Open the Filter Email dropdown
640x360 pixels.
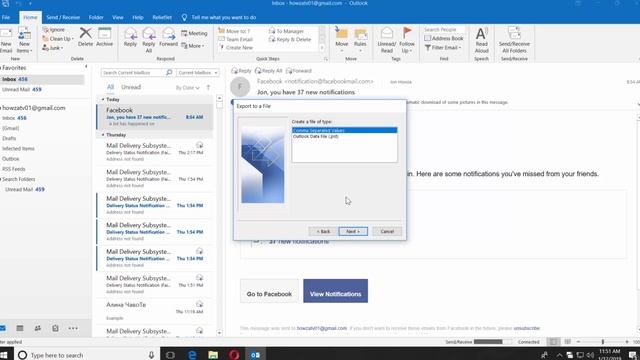[443, 48]
